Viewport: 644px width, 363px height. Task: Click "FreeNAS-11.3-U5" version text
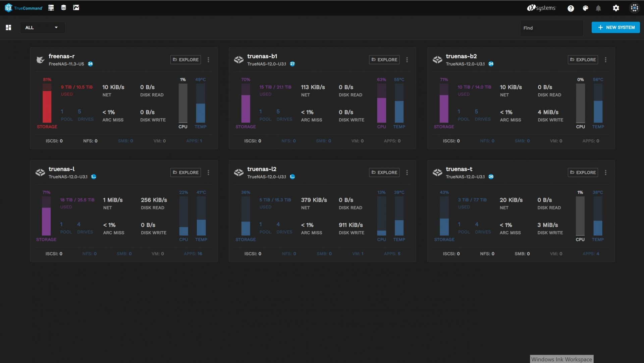click(66, 64)
